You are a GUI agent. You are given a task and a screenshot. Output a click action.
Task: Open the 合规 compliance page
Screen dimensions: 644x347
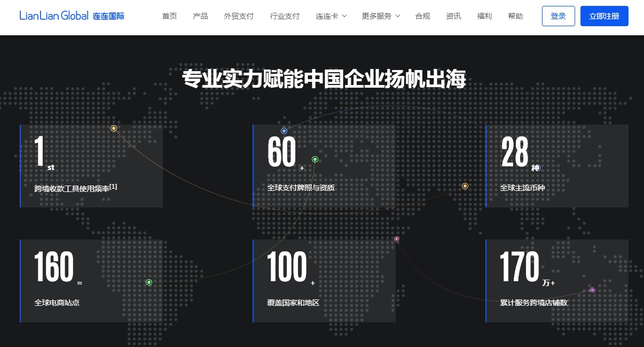422,16
